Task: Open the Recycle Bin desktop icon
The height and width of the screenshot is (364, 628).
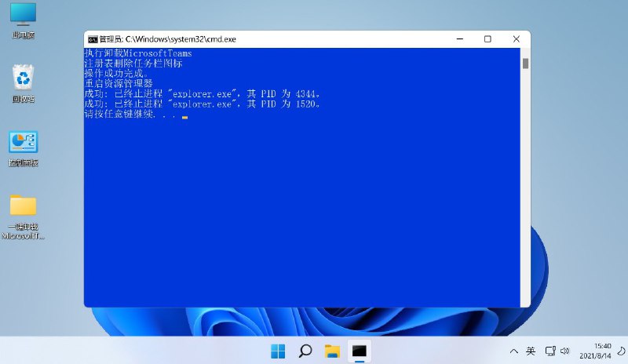Action: coord(24,83)
